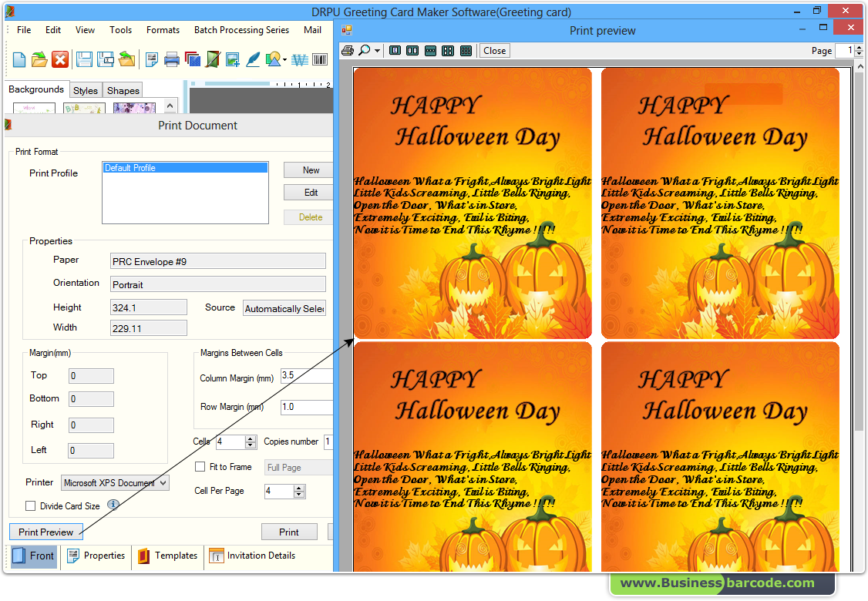Open the Batch Processing Series menu
This screenshot has height=601, width=868.
[241, 30]
